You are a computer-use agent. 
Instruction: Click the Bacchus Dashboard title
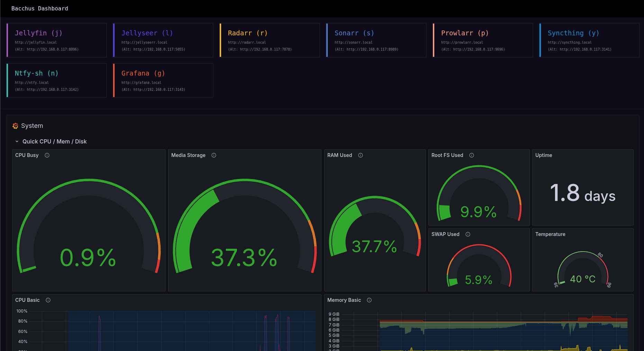(x=40, y=8)
